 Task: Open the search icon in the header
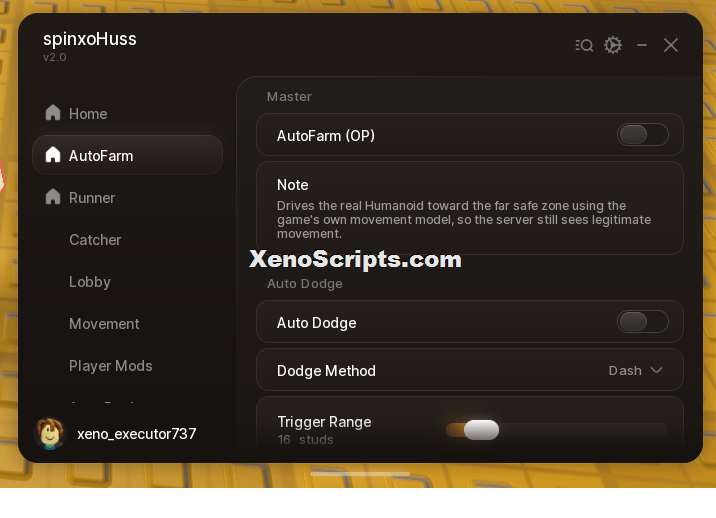(584, 45)
